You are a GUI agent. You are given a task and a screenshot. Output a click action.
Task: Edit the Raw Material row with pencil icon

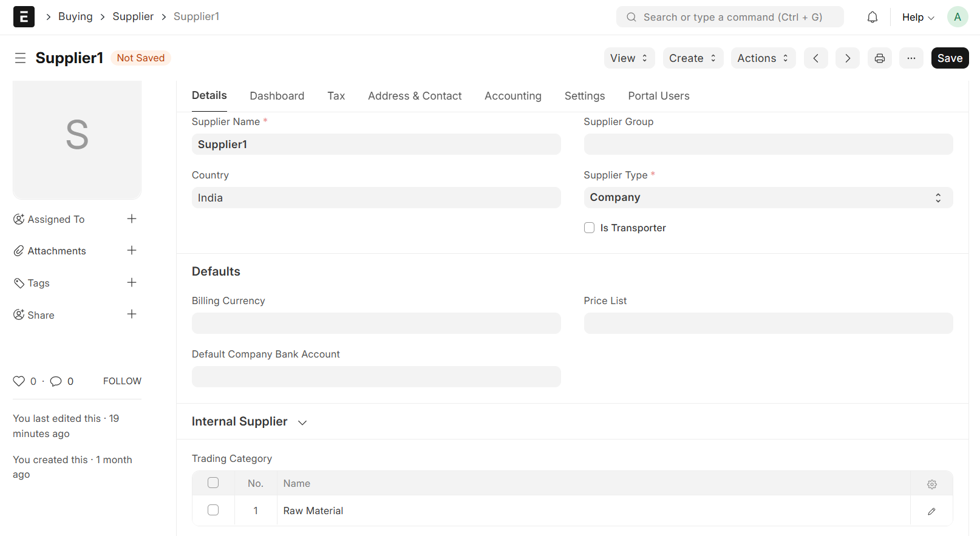(931, 511)
